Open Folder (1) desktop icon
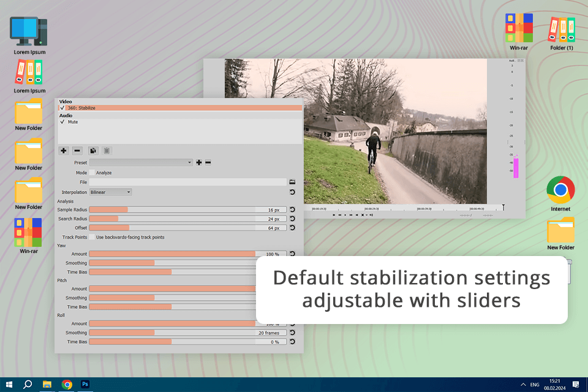 tap(562, 34)
